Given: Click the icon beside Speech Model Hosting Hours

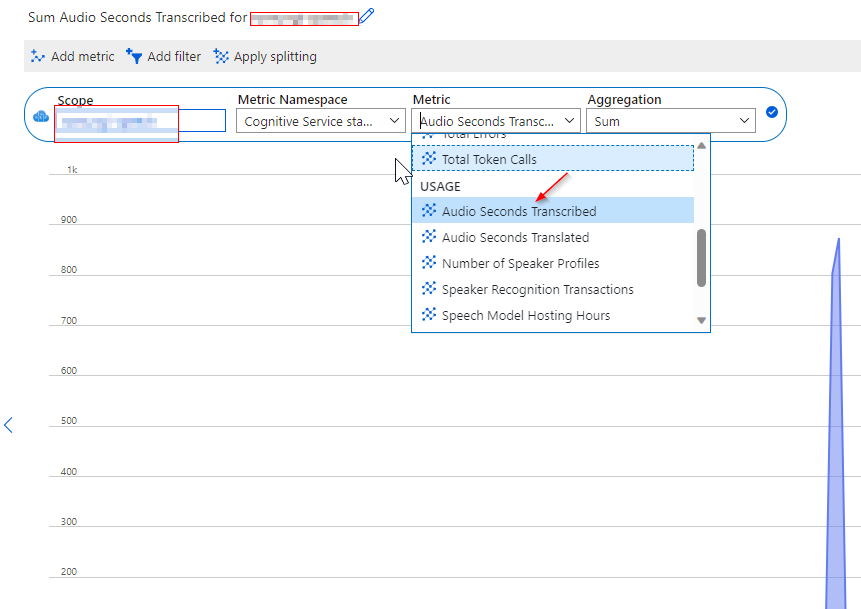Looking at the screenshot, I should point(429,315).
